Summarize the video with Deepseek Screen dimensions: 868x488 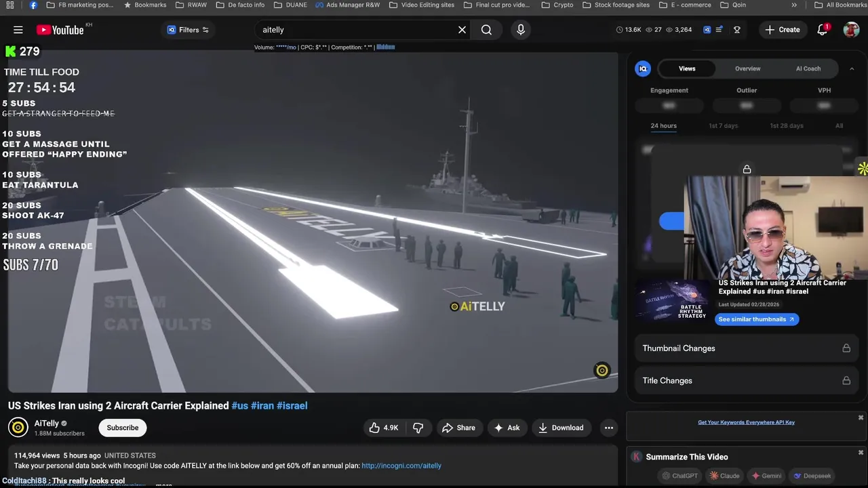point(812,476)
